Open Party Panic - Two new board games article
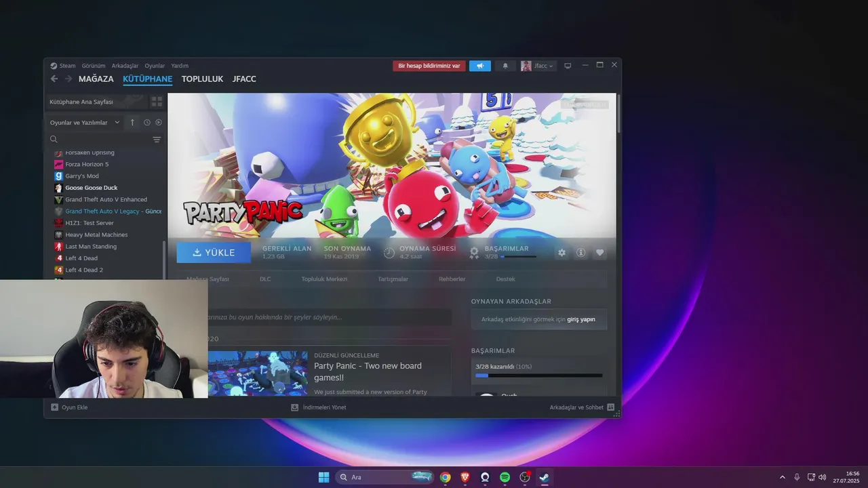This screenshot has height=488, width=868. point(368,371)
